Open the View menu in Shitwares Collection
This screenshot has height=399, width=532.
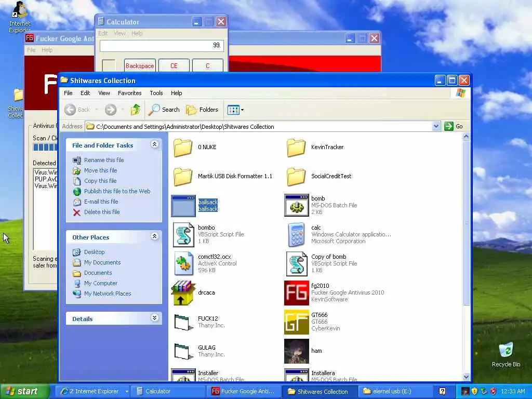(104, 93)
